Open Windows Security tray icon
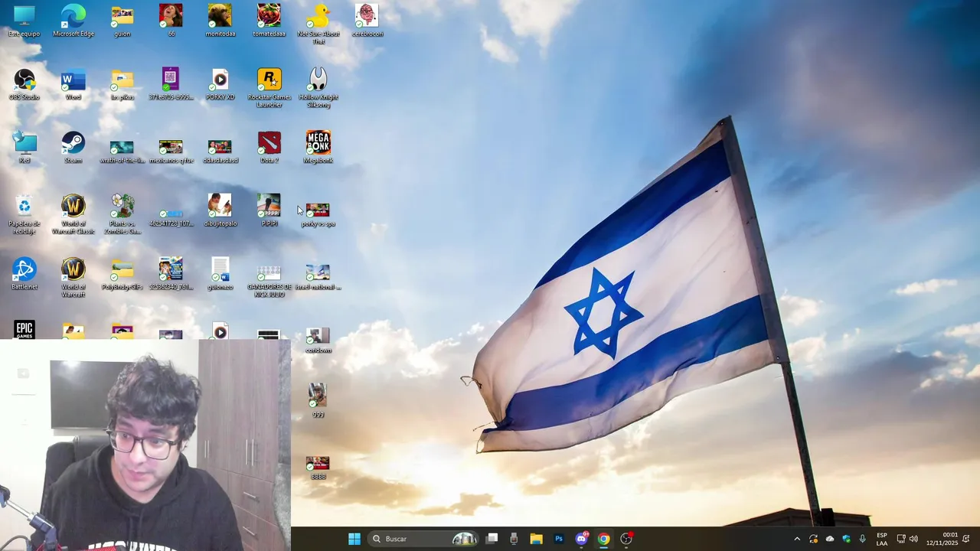Screen dimensions: 980x551 pyautogui.click(x=846, y=539)
